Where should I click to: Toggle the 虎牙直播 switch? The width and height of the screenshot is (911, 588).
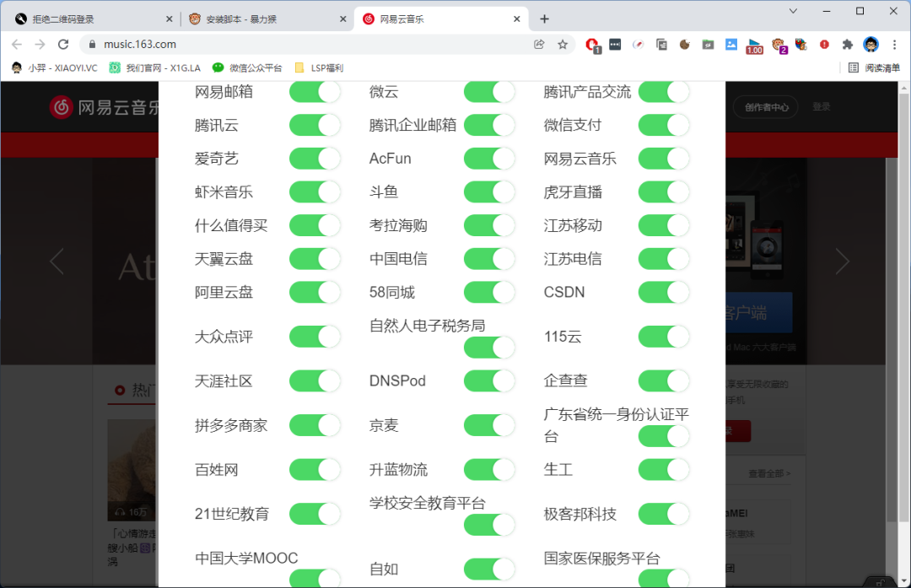pos(664,192)
